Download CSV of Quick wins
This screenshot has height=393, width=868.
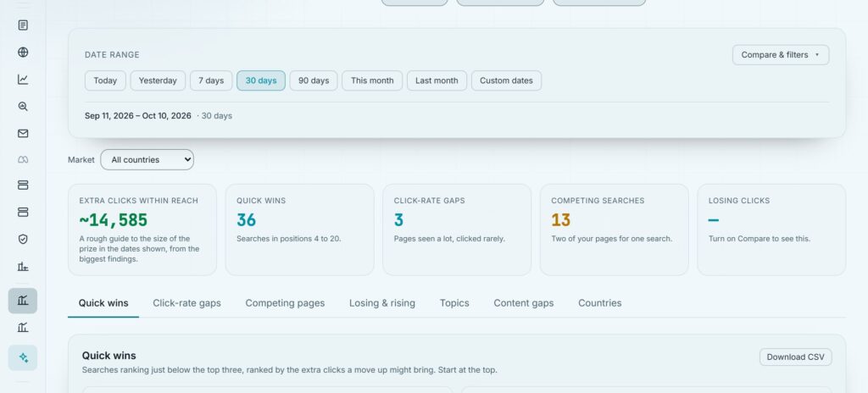point(795,357)
